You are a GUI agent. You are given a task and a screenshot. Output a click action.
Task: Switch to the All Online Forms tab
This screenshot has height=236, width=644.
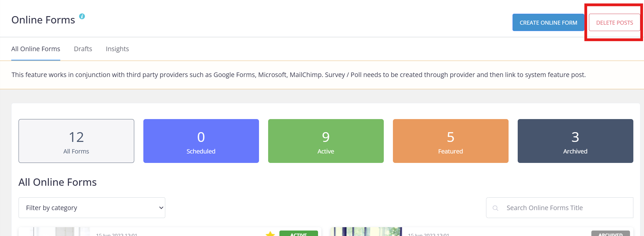[x=36, y=49]
